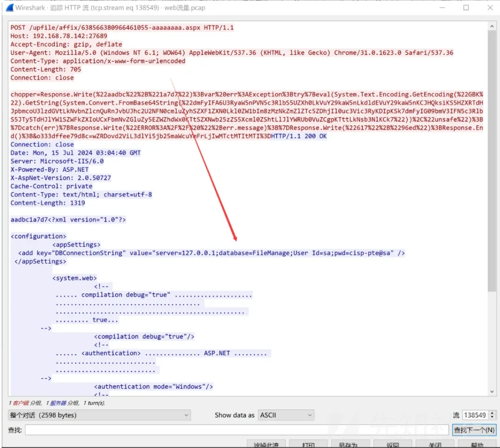Click the HTTP/1.1 200 OK response status text
The height and width of the screenshot is (448, 500).
299,136
